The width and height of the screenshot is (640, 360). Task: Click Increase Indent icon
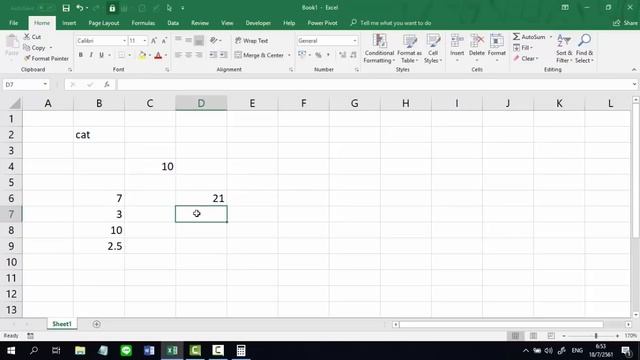(223, 55)
